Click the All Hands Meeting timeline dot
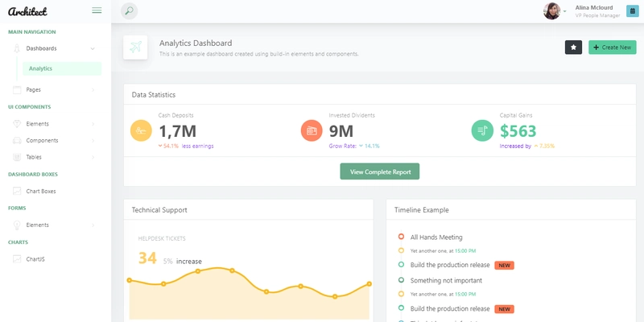The image size is (644, 322). click(x=401, y=237)
